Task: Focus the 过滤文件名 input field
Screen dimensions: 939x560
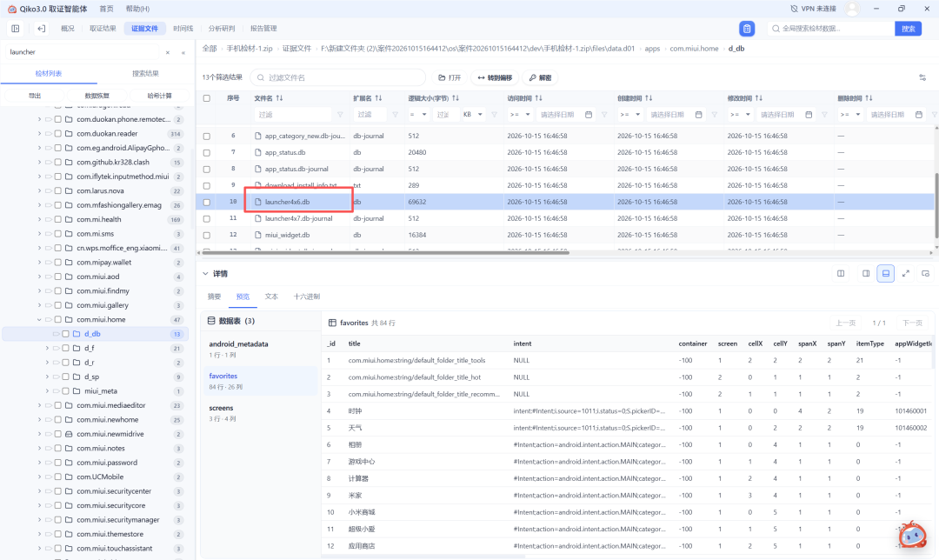Action: point(338,78)
